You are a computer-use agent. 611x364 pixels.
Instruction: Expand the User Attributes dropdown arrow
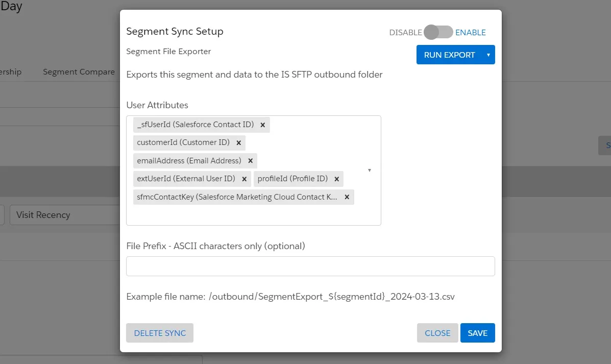(x=369, y=170)
